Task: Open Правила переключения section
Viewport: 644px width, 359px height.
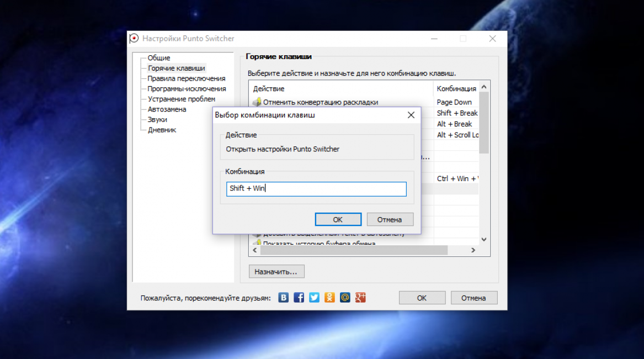Action: [187, 78]
